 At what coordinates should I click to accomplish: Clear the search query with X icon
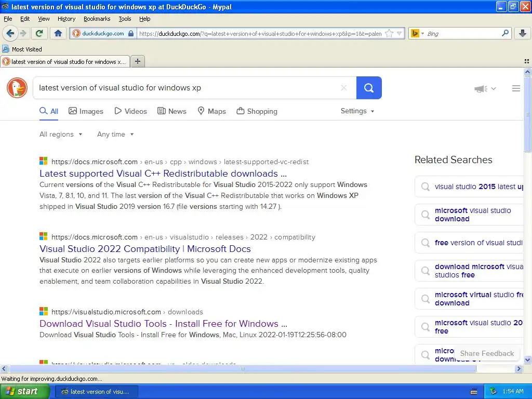(x=344, y=88)
